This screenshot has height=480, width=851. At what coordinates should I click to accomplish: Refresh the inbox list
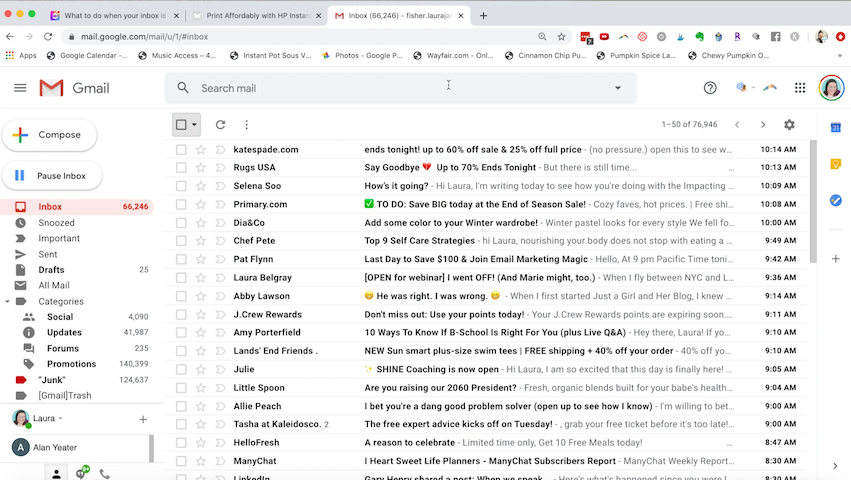tap(220, 125)
